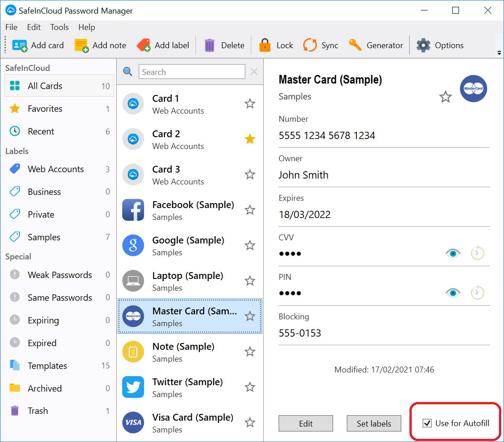This screenshot has width=504, height=442.
Task: Toggle favorite star for Google (Sample)
Action: [250, 245]
